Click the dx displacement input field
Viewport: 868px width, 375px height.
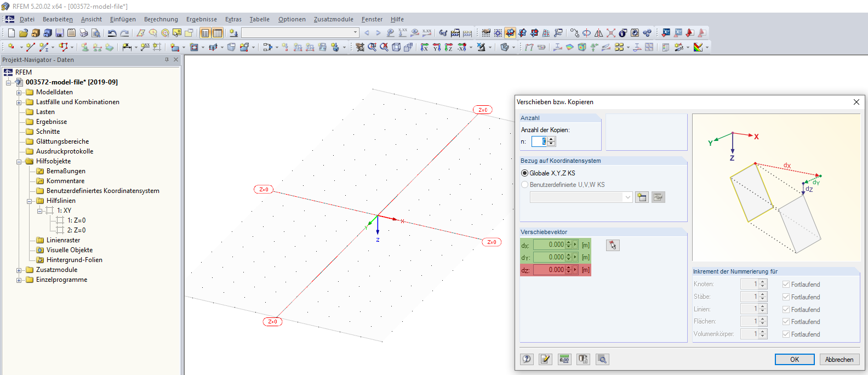(549, 245)
